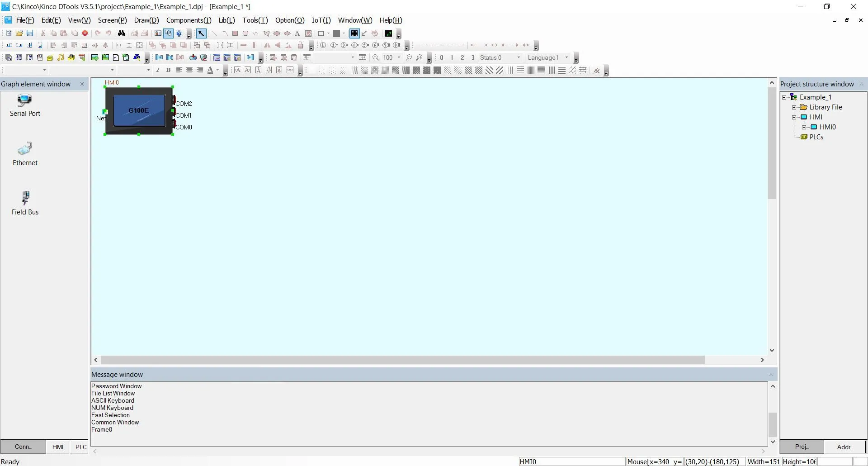Click the blue Help question mark icon
Viewport: 868px width, 466px height.
179,33
